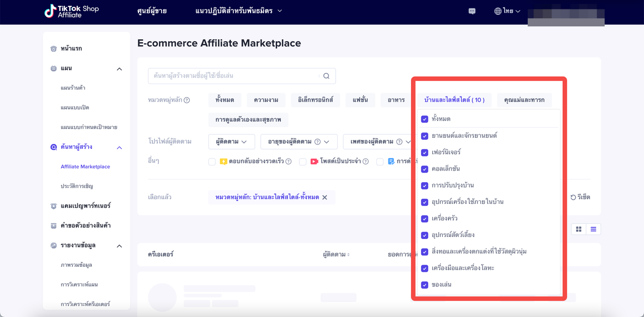Go to ประวัติการเชิญ in sidebar
The image size is (644, 317).
tap(77, 186)
